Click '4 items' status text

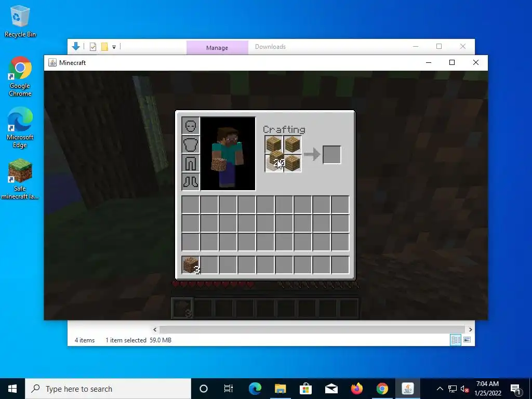click(85, 340)
